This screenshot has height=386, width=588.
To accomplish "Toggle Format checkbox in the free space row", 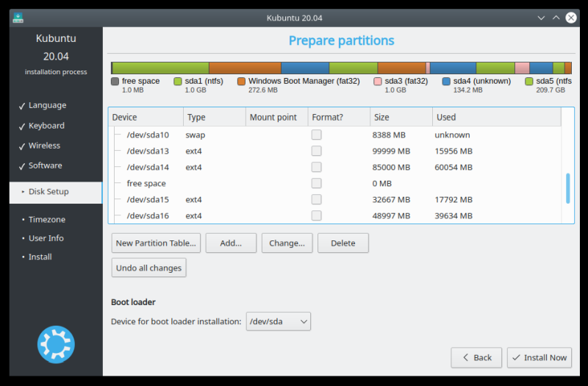I will 317,183.
